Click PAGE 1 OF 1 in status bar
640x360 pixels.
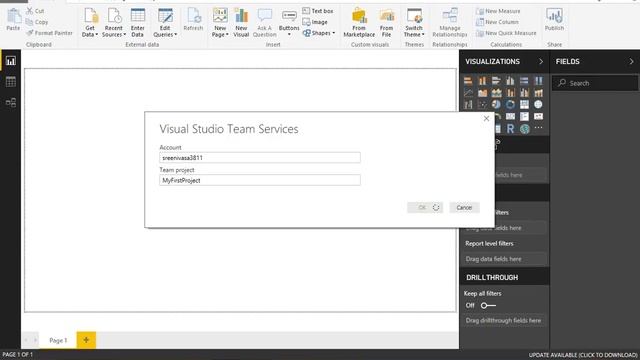(18, 355)
